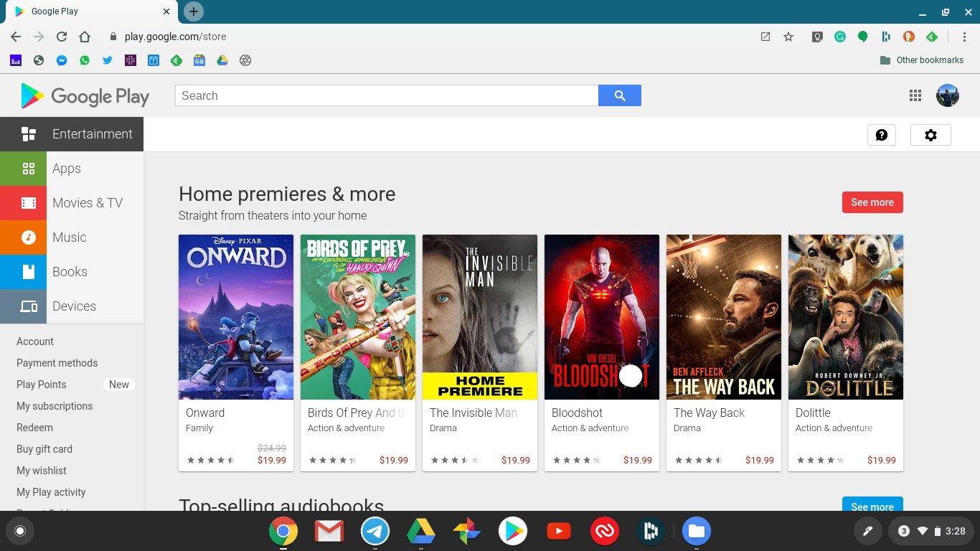Launch Gmail from the shelf

click(329, 531)
